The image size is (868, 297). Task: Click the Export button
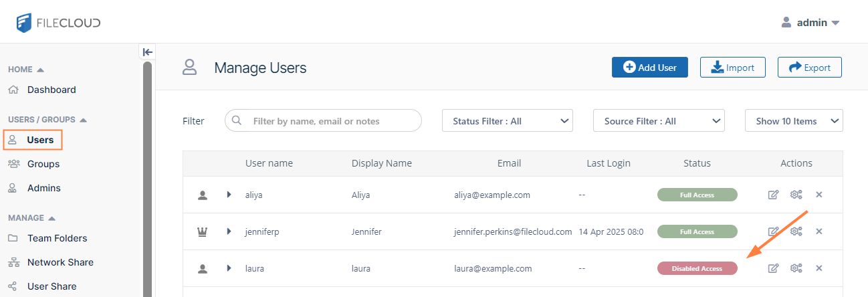pos(809,68)
